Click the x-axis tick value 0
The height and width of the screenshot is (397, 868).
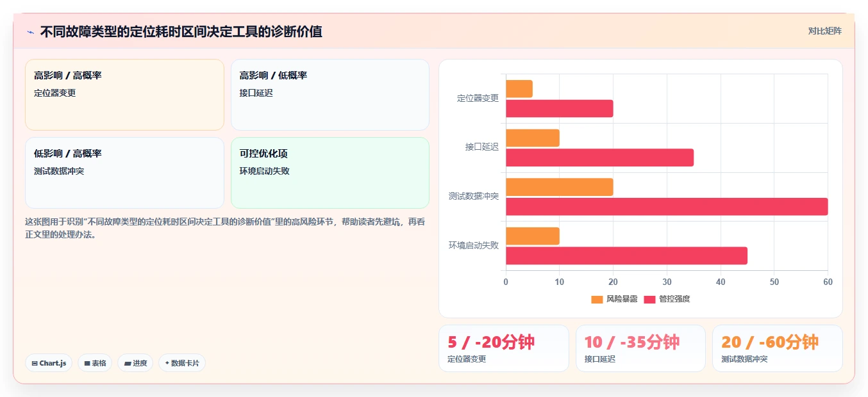point(506,282)
